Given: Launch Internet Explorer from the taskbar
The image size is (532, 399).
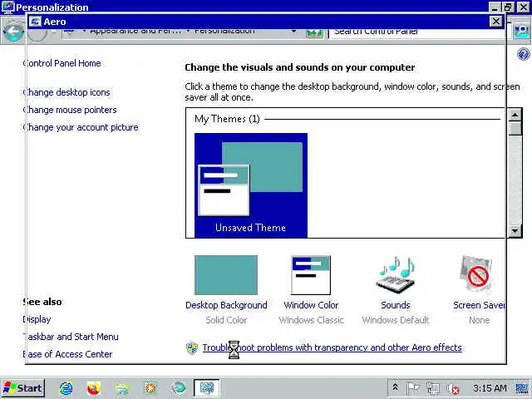Looking at the screenshot, I should pos(66,388).
